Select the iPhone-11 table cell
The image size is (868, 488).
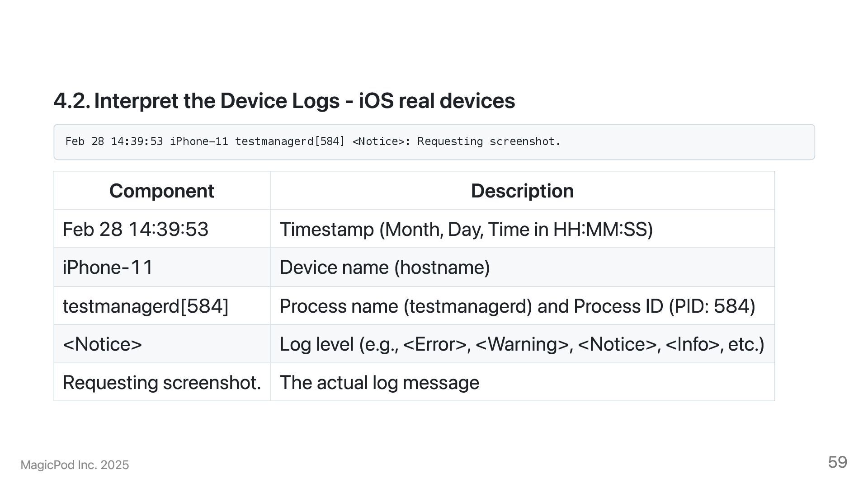pos(108,267)
